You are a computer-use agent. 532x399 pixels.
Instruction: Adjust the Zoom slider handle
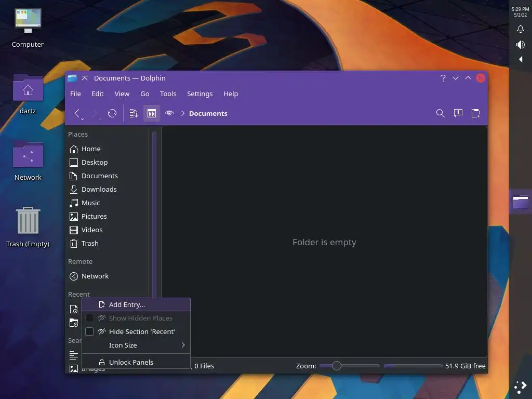pos(336,366)
